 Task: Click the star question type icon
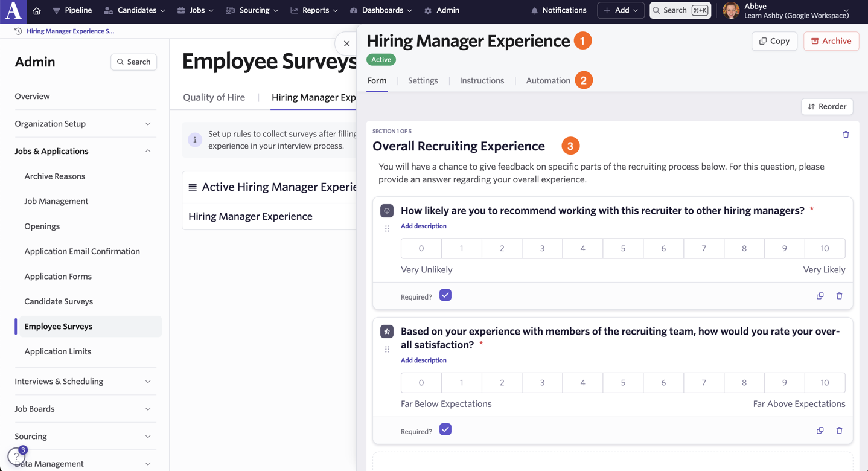tap(387, 332)
